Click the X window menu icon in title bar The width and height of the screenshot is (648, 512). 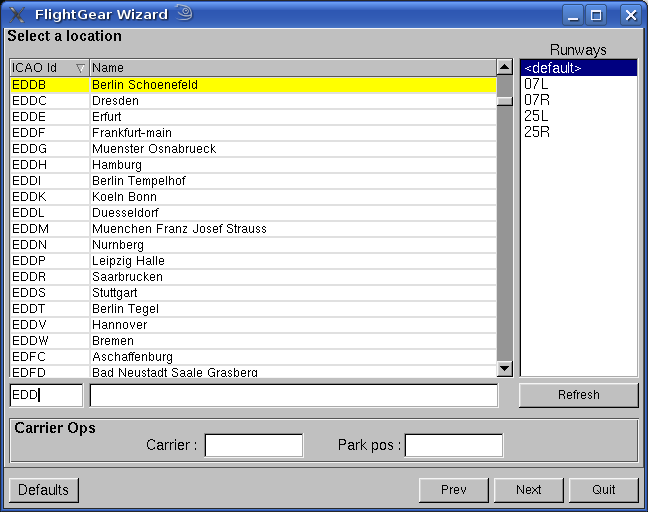click(x=17, y=14)
